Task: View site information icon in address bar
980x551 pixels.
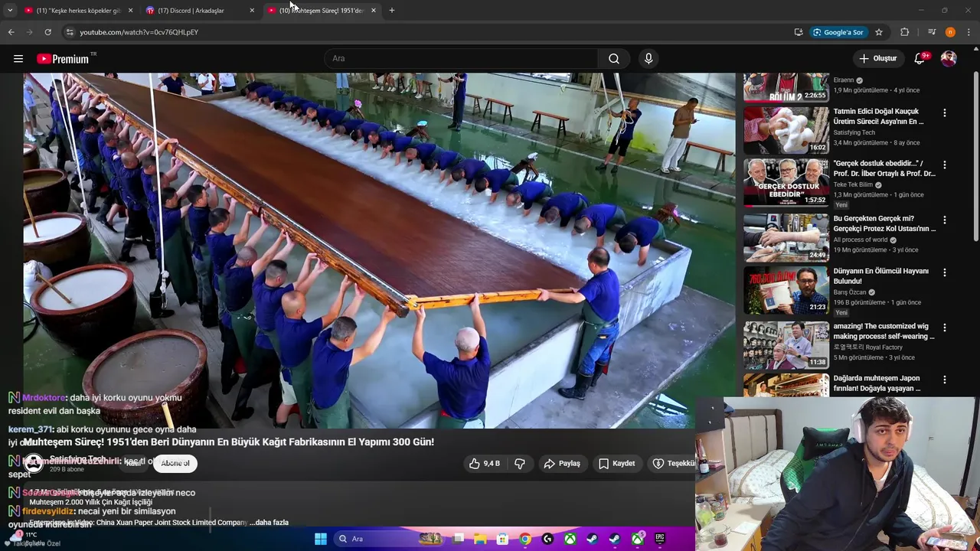Action: pyautogui.click(x=70, y=32)
